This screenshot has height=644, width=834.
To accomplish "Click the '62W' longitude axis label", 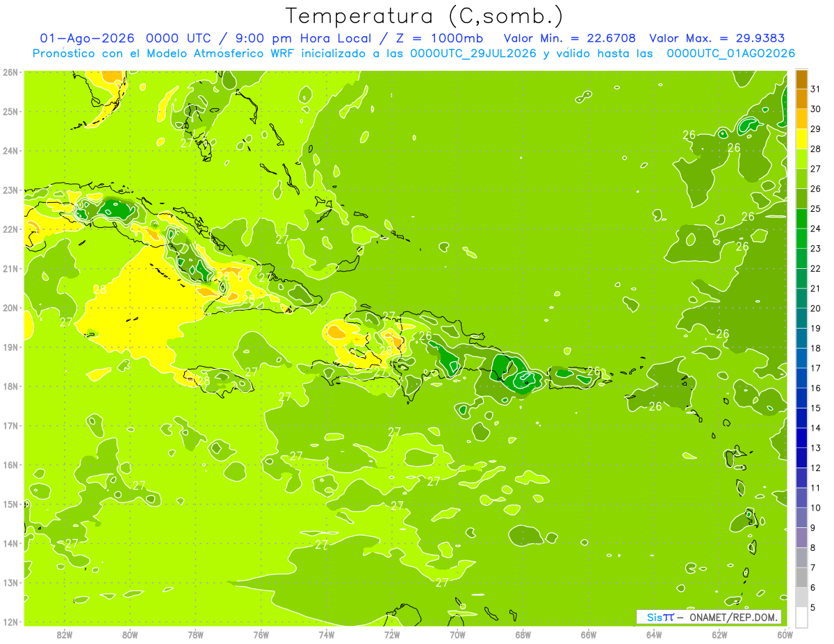I will 719,634.
